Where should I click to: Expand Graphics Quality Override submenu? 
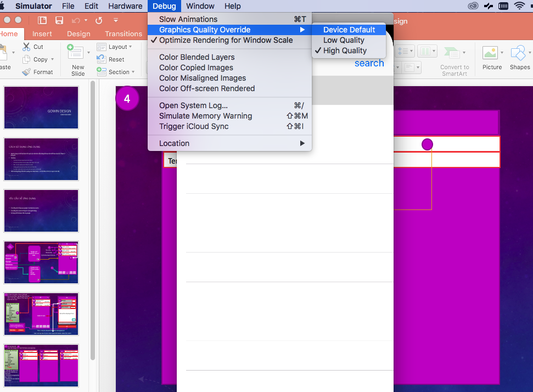[x=230, y=30]
